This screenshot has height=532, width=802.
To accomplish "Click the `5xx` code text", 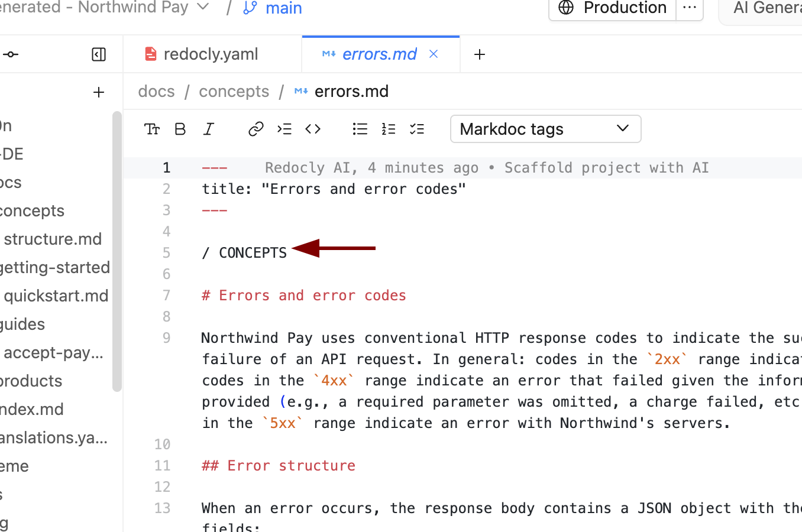I will [283, 423].
